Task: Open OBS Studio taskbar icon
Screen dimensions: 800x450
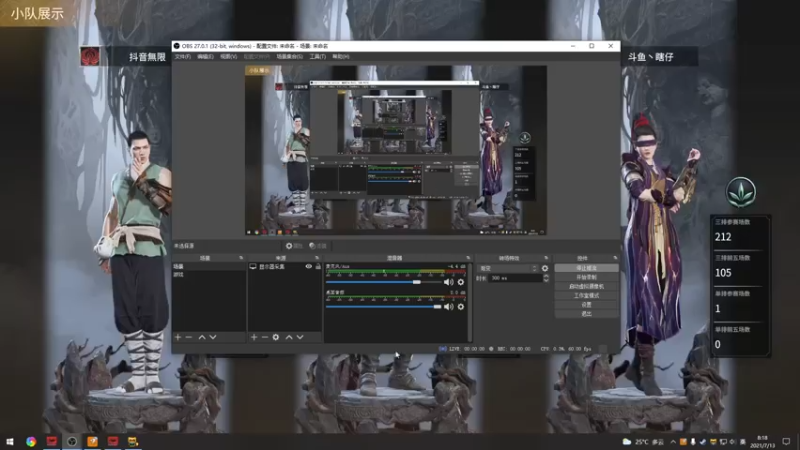Action: click(72, 442)
